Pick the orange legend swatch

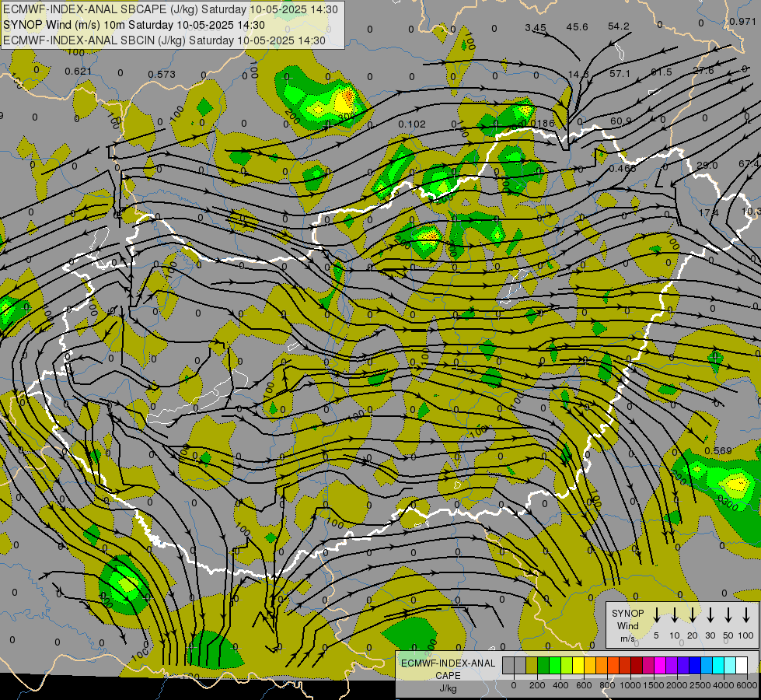(602, 665)
